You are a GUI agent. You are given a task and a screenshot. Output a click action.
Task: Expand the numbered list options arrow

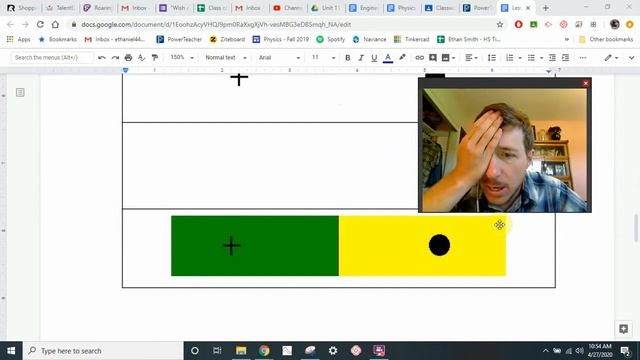[x=520, y=58]
